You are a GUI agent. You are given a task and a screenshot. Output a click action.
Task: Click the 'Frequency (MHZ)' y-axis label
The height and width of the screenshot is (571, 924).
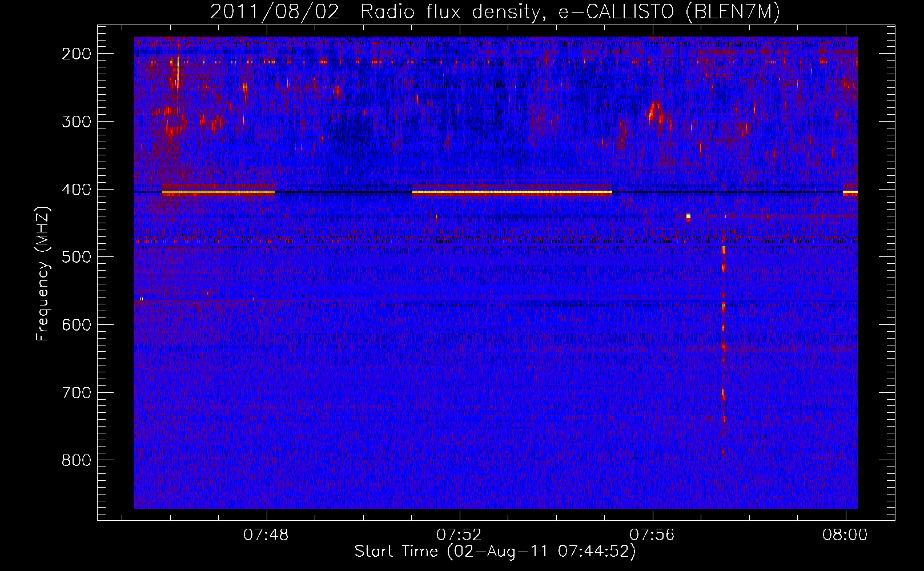(x=43, y=274)
